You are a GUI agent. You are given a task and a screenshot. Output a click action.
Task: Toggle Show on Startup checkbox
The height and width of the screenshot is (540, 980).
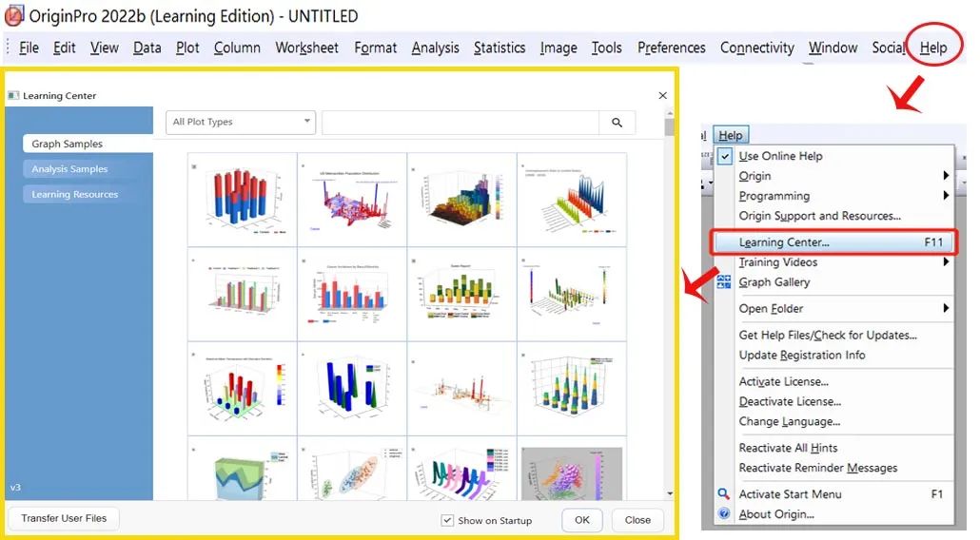(x=447, y=520)
